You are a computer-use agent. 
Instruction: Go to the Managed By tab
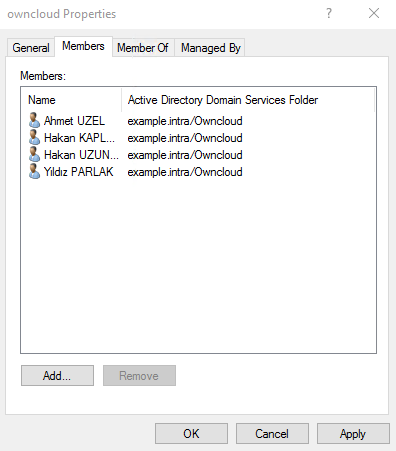pos(211,48)
